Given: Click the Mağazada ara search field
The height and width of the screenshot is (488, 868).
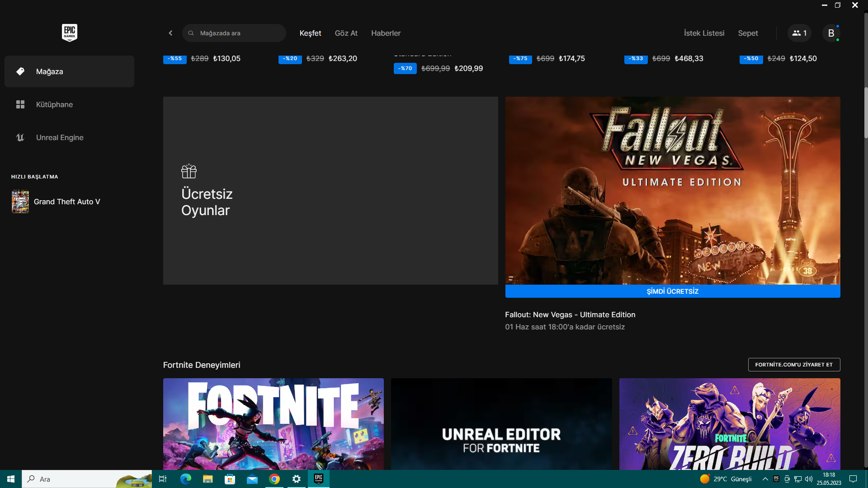Looking at the screenshot, I should (x=240, y=33).
